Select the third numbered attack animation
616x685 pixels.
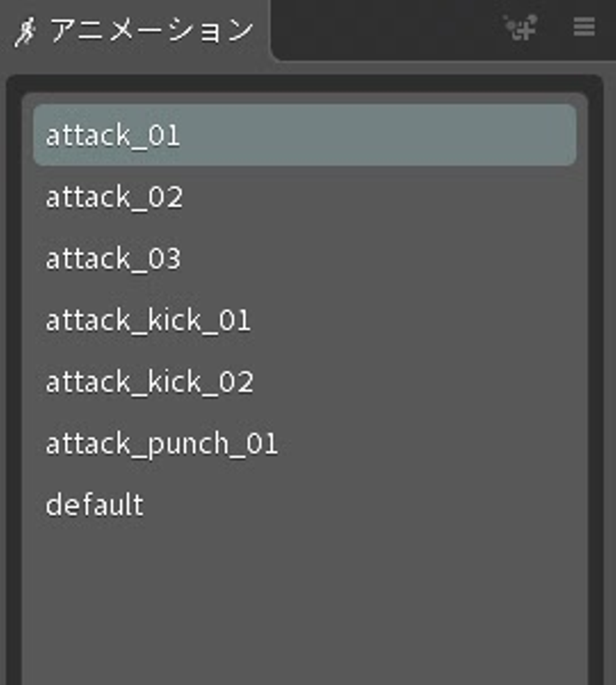113,259
